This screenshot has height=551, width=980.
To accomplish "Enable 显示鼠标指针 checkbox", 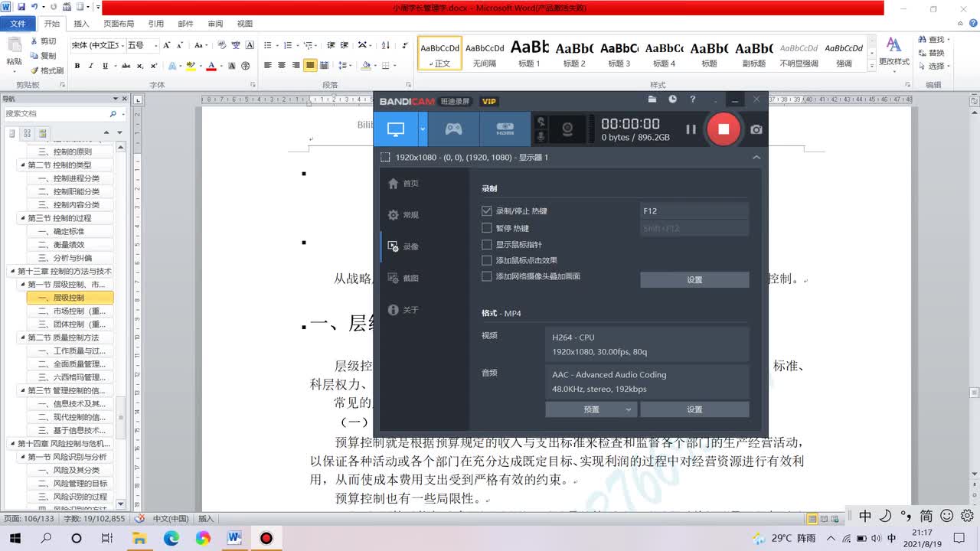I will tap(486, 245).
